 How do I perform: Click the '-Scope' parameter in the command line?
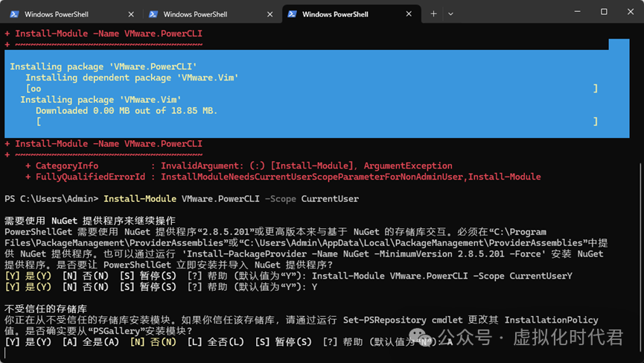click(x=280, y=199)
